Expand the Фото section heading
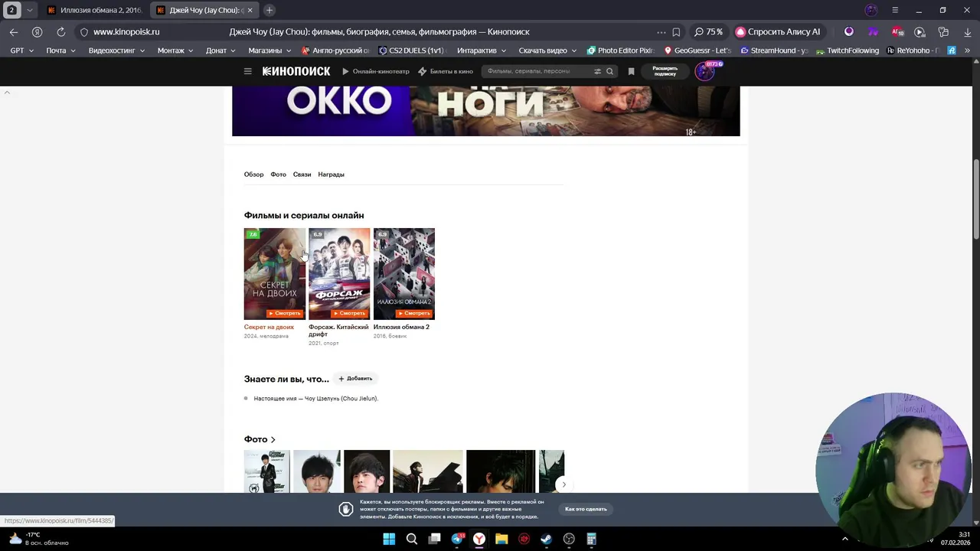 (260, 439)
